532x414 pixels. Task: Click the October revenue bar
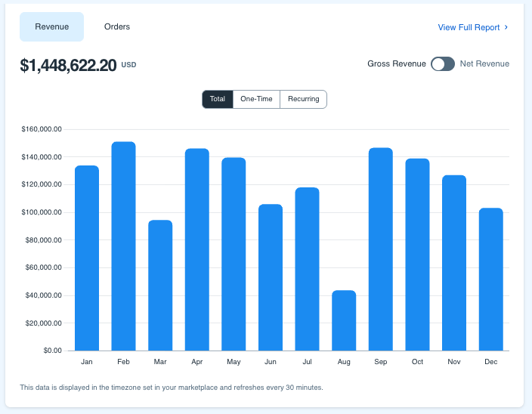(417, 255)
